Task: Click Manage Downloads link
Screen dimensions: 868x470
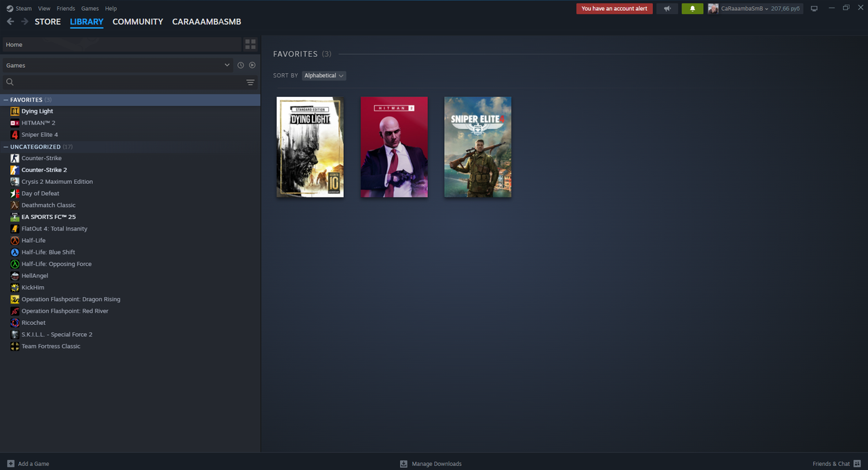Action: (x=437, y=464)
